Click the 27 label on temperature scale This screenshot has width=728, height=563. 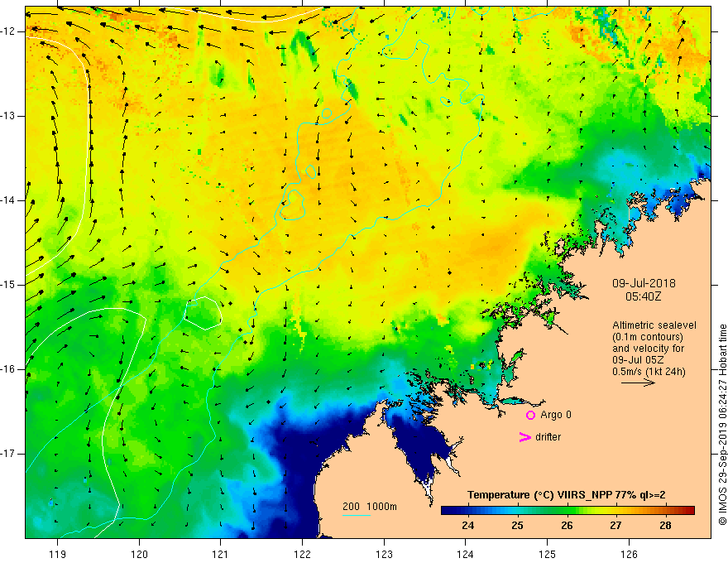pyautogui.click(x=615, y=526)
